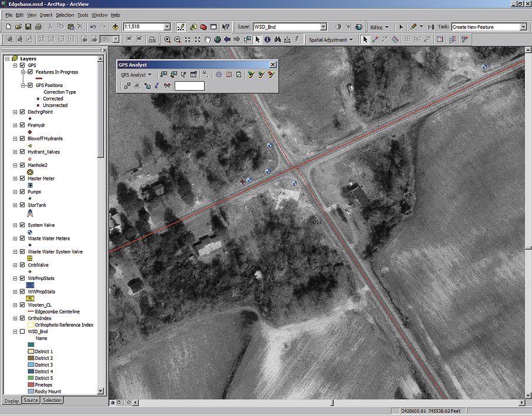The image size is (532, 416).
Task: Open the File menu
Action: pos(9,15)
